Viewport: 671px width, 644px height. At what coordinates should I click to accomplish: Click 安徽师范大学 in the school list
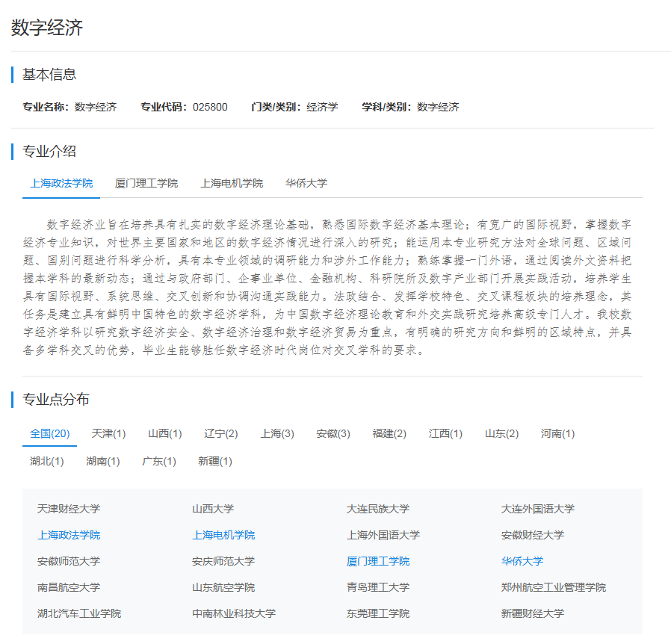click(x=69, y=561)
